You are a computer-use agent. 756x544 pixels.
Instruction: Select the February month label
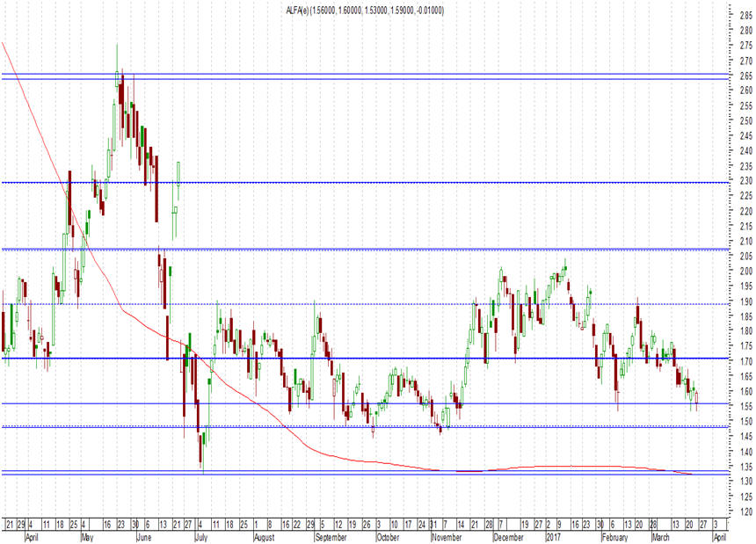[x=615, y=537]
